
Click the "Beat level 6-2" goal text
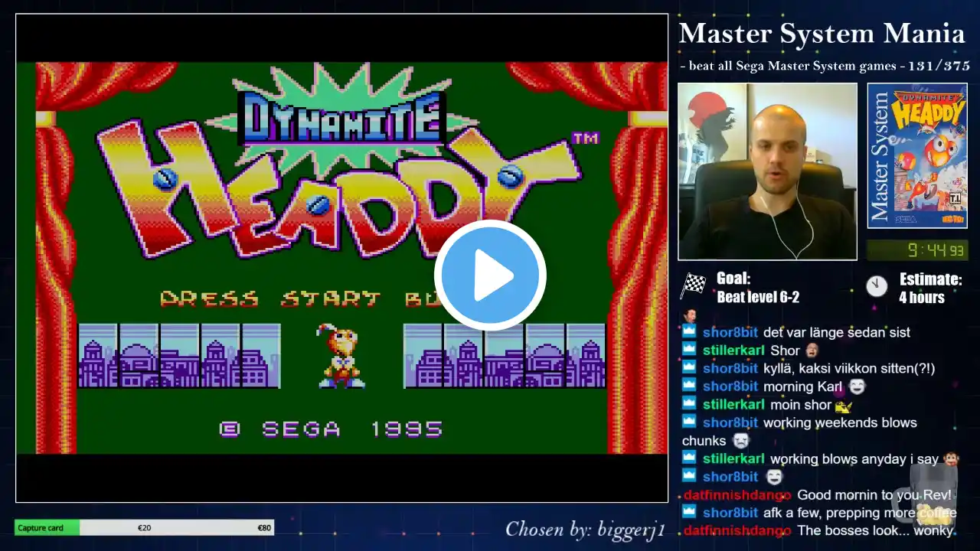tap(758, 298)
